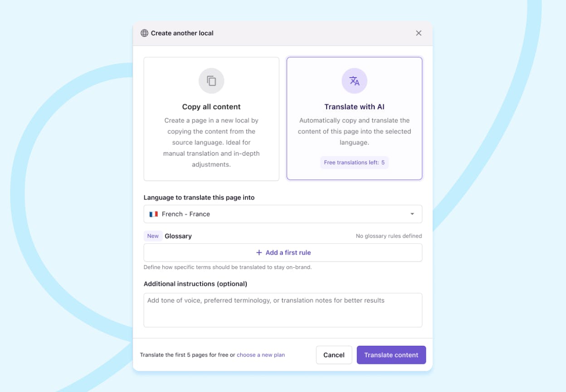The height and width of the screenshot is (392, 566).
Task: Close the Create another local dialog
Action: 419,33
